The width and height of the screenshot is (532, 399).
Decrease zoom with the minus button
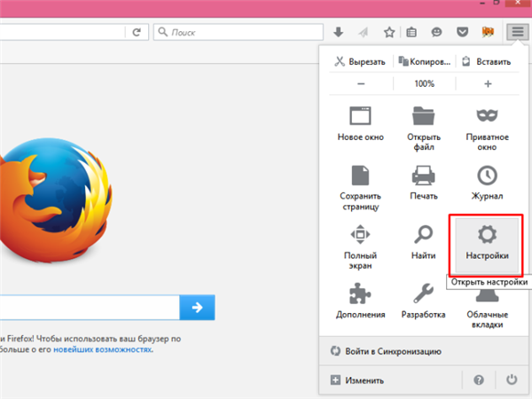(x=361, y=83)
